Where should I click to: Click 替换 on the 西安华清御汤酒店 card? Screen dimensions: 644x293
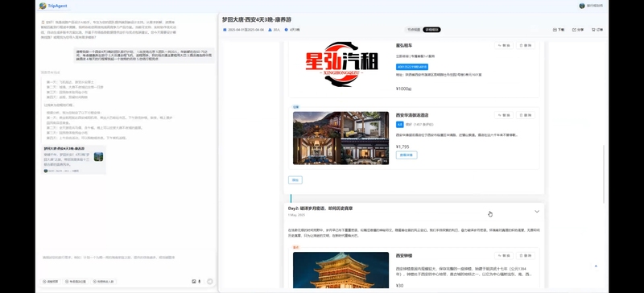(x=504, y=115)
